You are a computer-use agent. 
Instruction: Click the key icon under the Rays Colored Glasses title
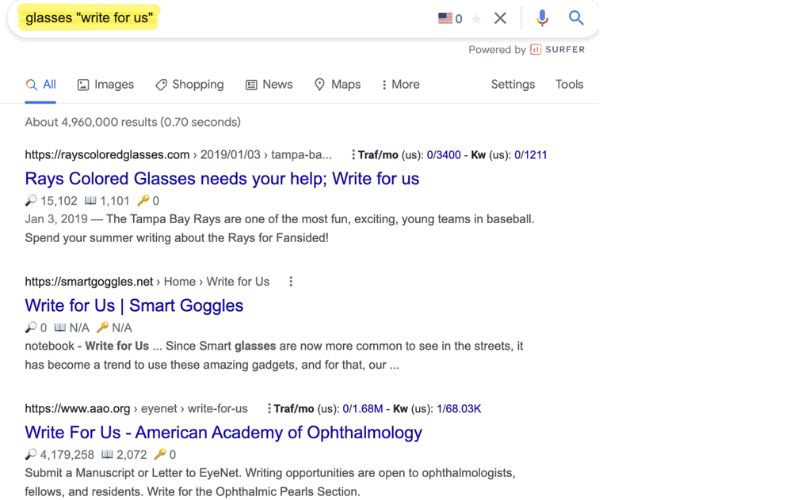coord(143,201)
